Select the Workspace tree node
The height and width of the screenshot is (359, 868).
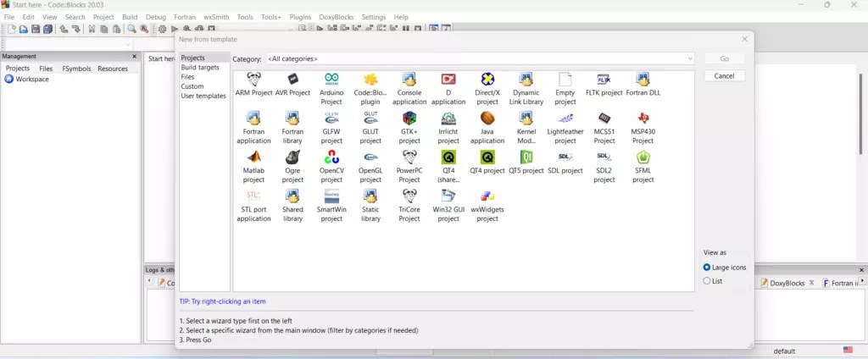click(x=26, y=79)
